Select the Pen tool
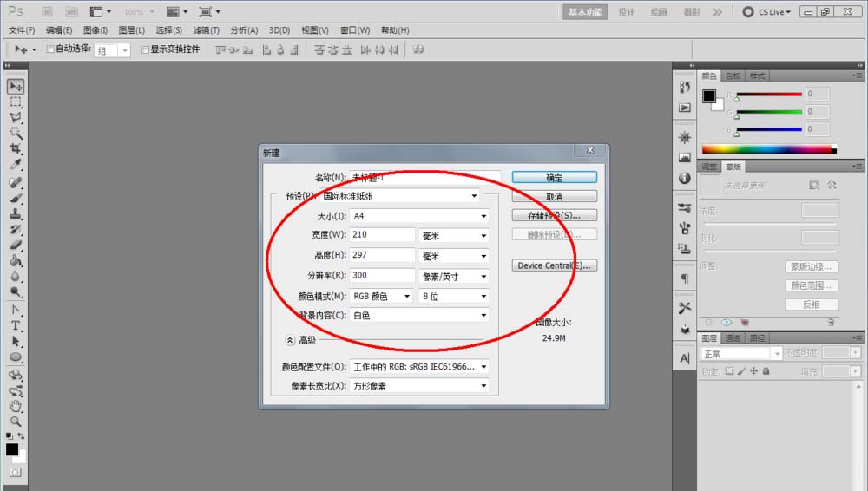This screenshot has height=491, width=868. [x=16, y=310]
